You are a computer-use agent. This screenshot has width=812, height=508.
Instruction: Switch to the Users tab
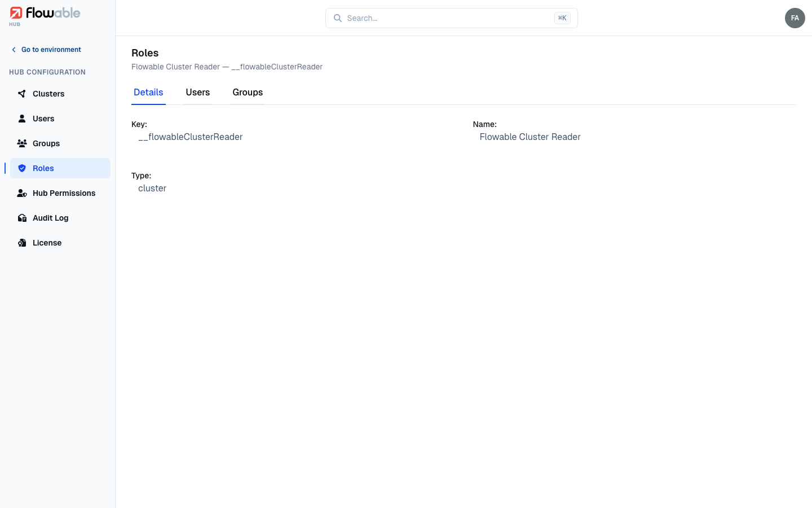[x=198, y=93]
